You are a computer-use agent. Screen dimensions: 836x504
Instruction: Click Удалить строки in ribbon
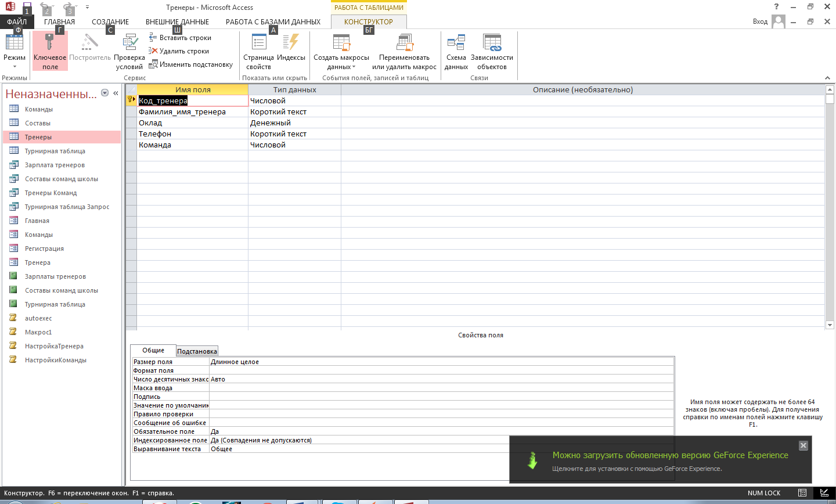point(179,51)
